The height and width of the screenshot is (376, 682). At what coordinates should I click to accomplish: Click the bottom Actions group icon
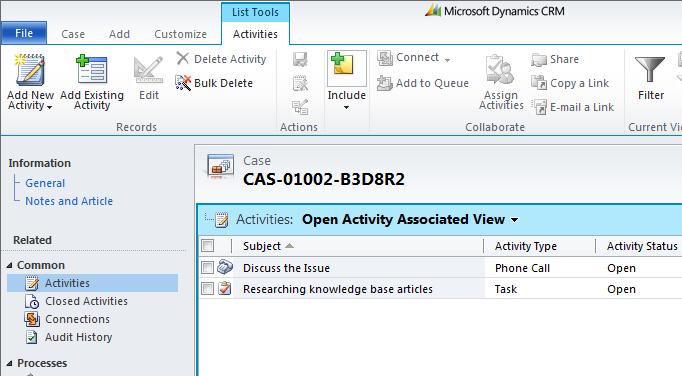tap(300, 107)
